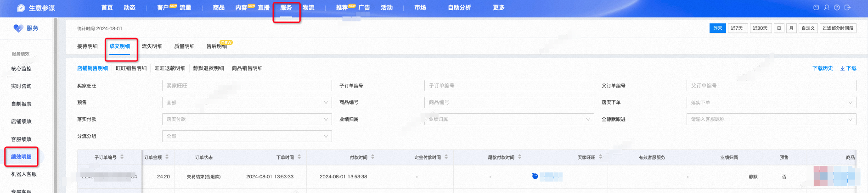Select 商品销售明细 sub-tab

pyautogui.click(x=247, y=68)
